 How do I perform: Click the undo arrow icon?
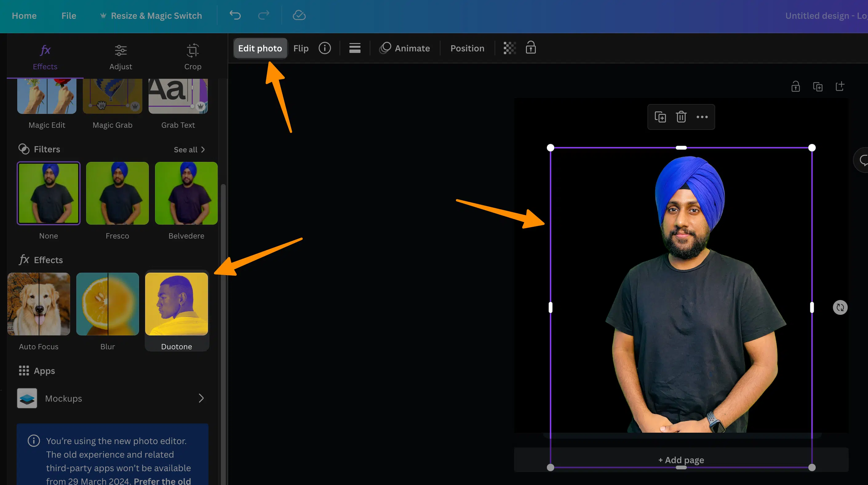[235, 15]
